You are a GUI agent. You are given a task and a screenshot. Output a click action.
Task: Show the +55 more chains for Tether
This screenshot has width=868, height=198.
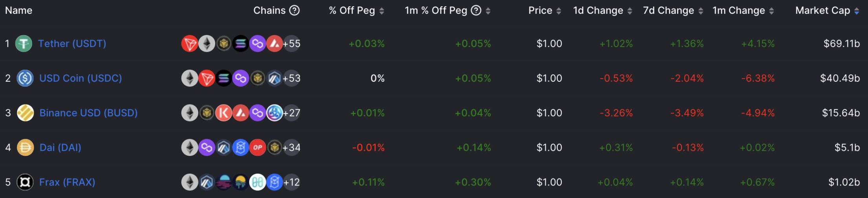[x=292, y=44]
